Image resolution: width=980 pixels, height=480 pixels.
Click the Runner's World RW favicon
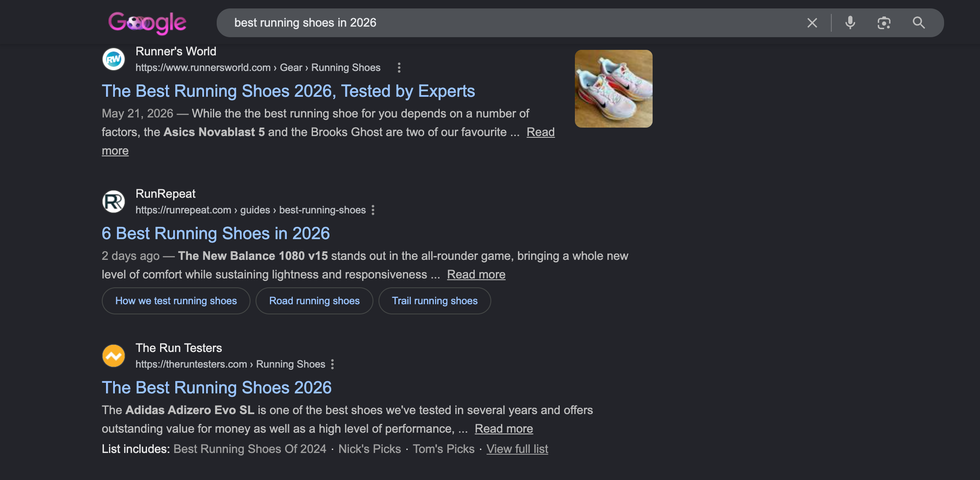point(114,60)
